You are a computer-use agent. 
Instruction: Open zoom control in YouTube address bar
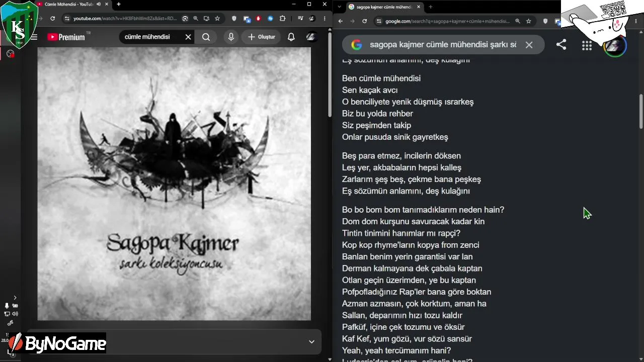point(196,19)
